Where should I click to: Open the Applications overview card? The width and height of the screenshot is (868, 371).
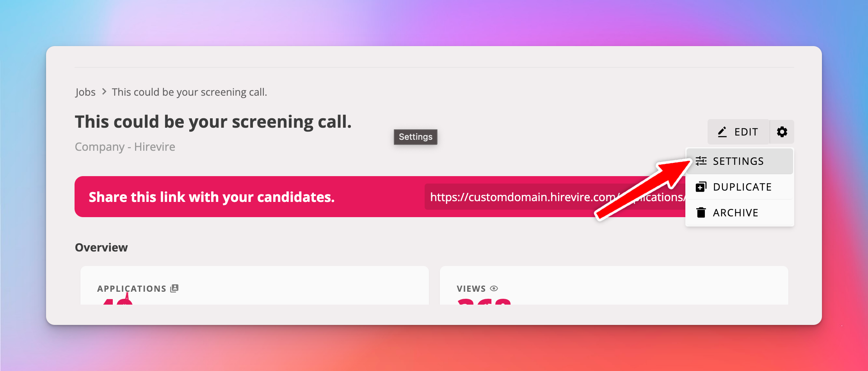[254, 286]
